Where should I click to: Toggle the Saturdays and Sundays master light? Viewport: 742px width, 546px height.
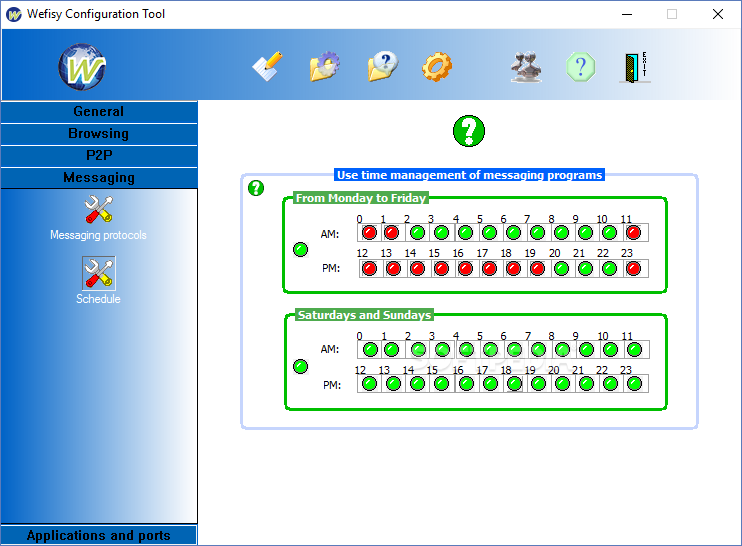(300, 366)
